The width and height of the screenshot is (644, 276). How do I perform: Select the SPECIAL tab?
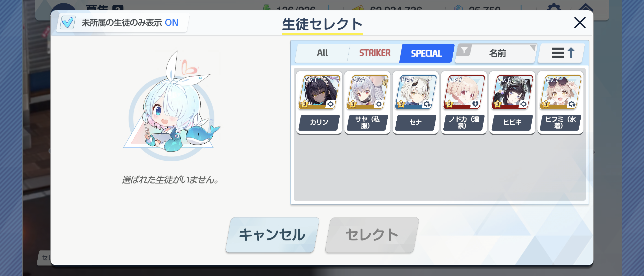(427, 53)
